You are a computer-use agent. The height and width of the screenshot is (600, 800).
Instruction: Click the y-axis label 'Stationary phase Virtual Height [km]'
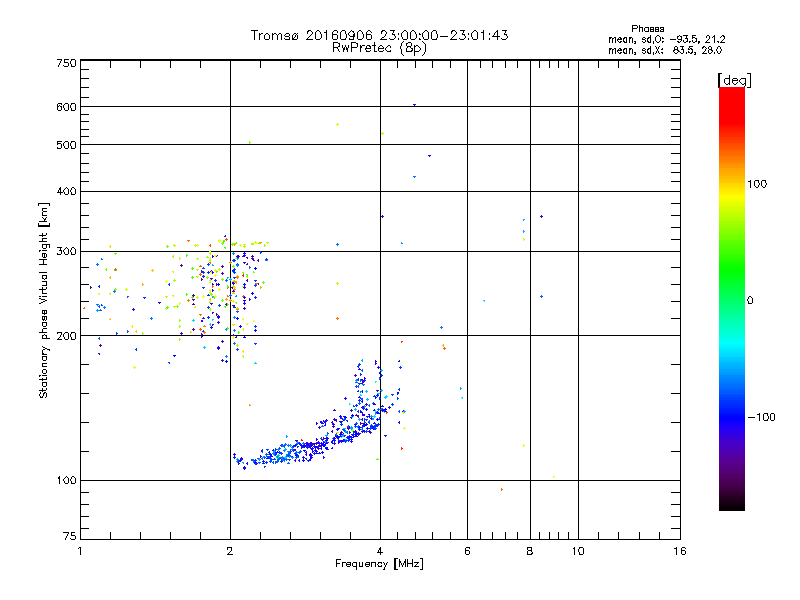click(x=43, y=300)
